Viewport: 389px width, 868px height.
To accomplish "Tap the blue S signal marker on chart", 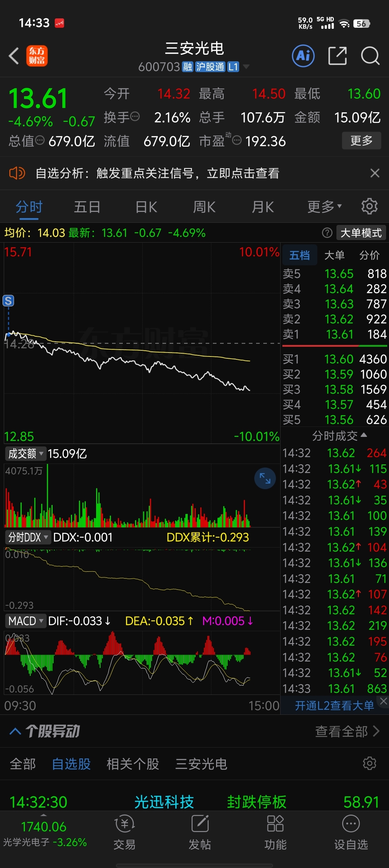I will (8, 301).
